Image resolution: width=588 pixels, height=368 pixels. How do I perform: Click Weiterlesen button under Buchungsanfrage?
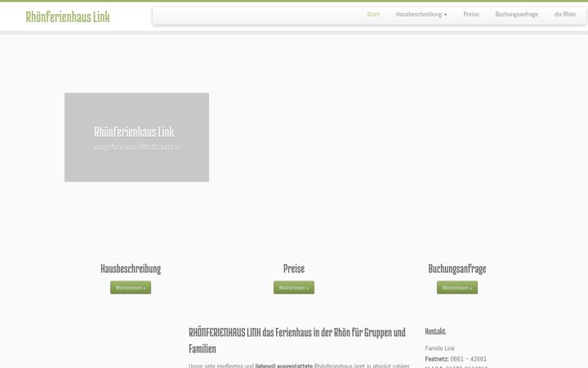click(x=457, y=288)
